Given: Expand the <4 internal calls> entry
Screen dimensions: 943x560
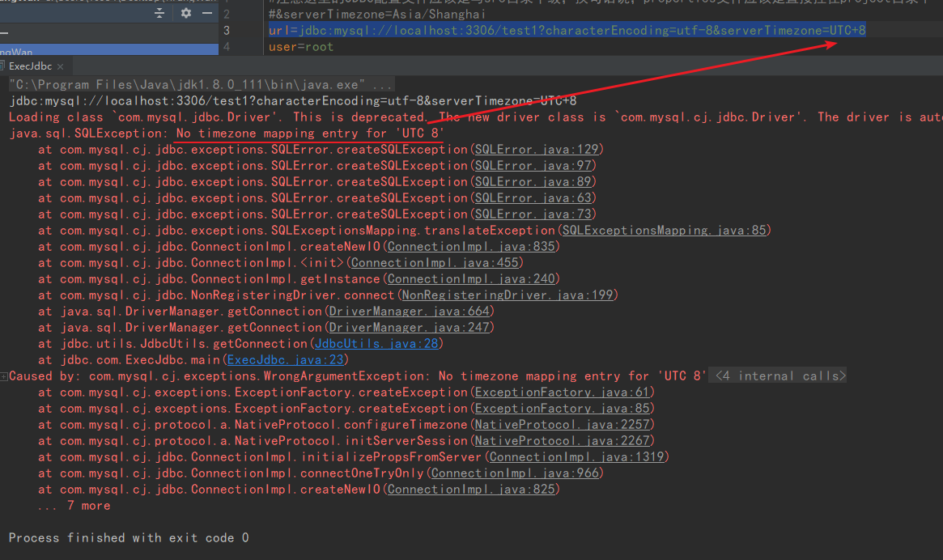Looking at the screenshot, I should (777, 375).
